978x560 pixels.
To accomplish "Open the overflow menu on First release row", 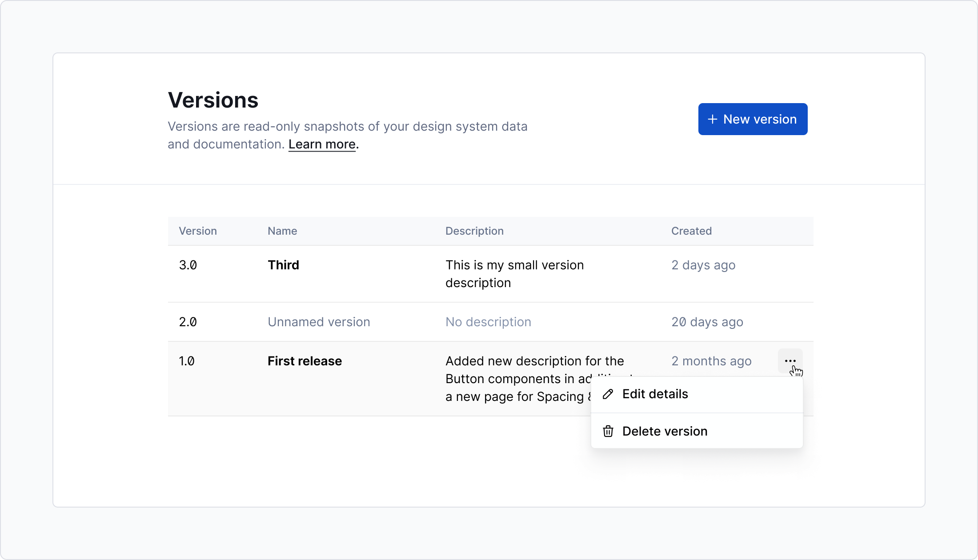I will click(x=790, y=361).
